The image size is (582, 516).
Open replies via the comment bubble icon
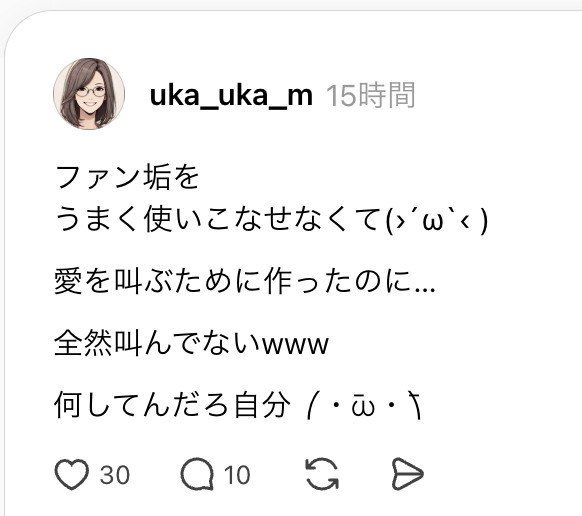pos(197,474)
